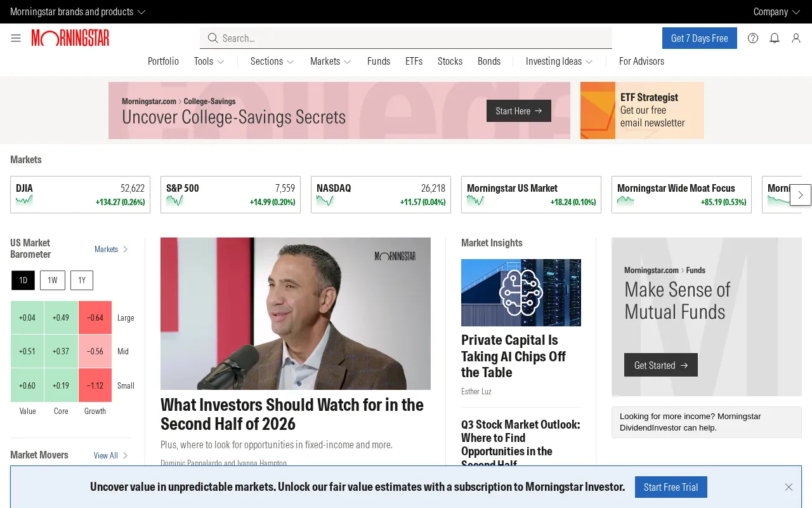The height and width of the screenshot is (508, 812).
Task: Click Start Here on college-savings banner
Action: [519, 110]
